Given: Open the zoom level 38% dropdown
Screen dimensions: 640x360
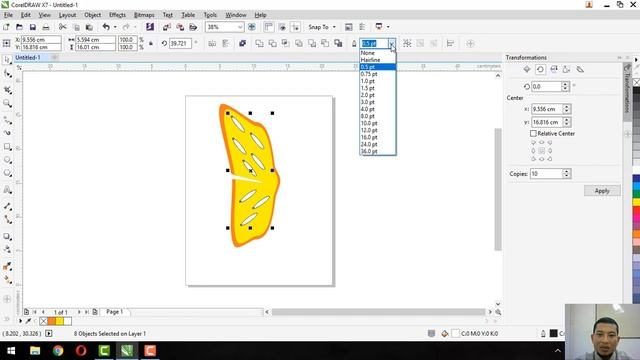Looking at the screenshot, I should pyautogui.click(x=240, y=27).
